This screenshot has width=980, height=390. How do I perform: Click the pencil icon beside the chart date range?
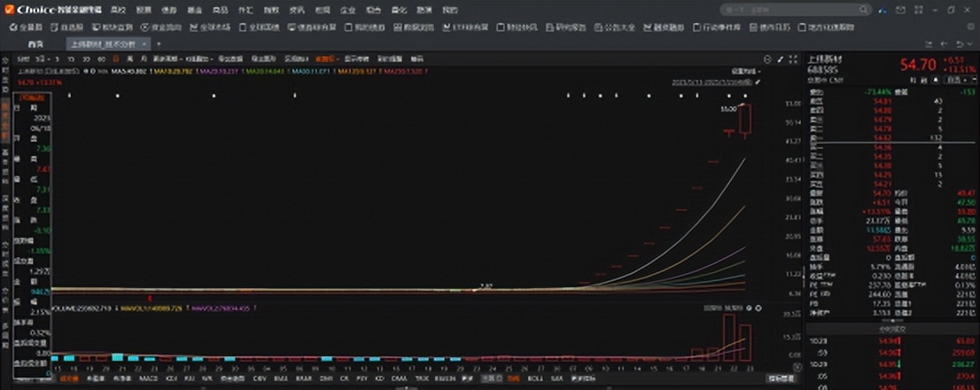point(758,82)
